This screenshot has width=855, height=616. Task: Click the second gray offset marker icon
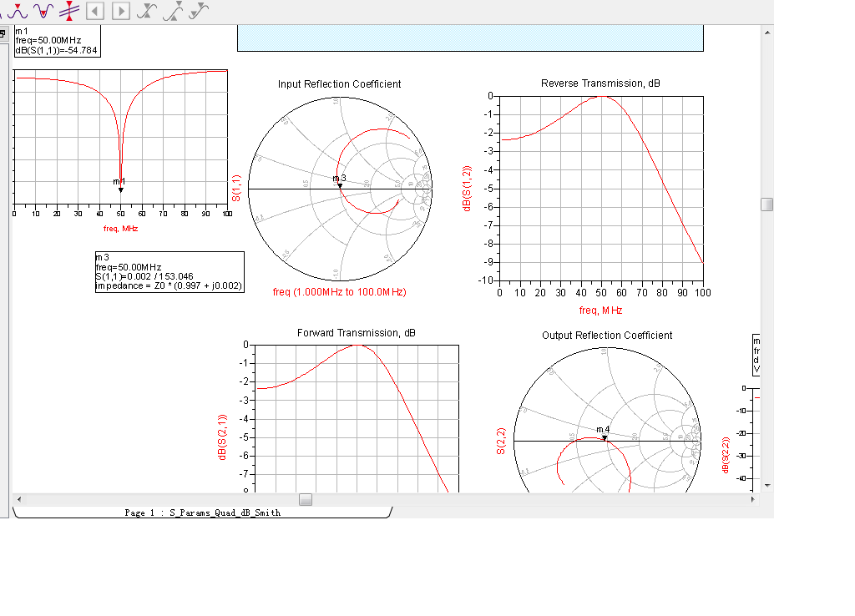pos(173,11)
